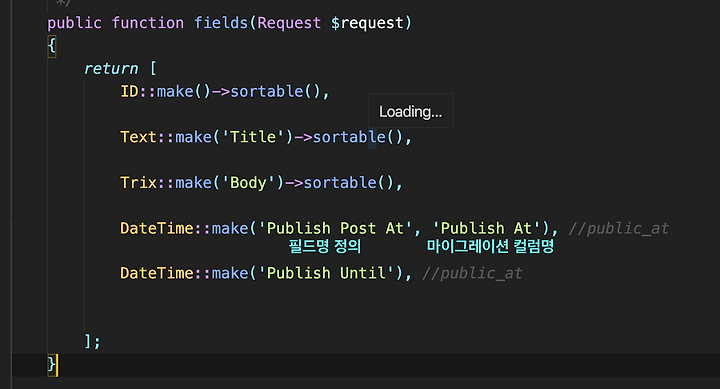Click the //public_at comment after 'Publish Until'
Viewport: 720px width, 389px height.
472,273
